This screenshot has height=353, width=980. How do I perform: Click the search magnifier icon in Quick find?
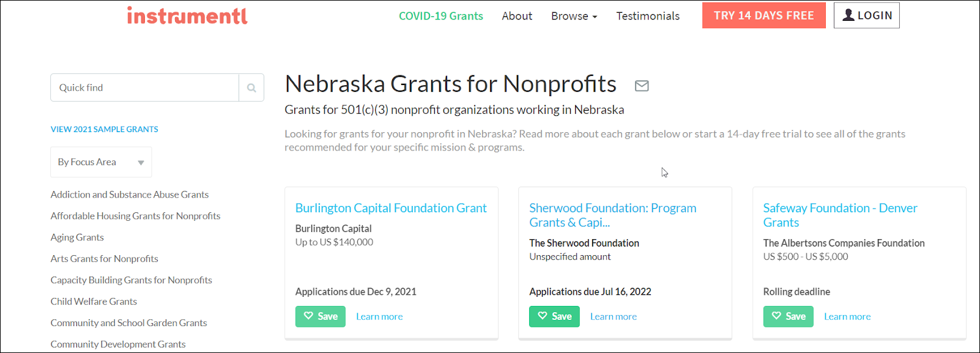tap(251, 87)
